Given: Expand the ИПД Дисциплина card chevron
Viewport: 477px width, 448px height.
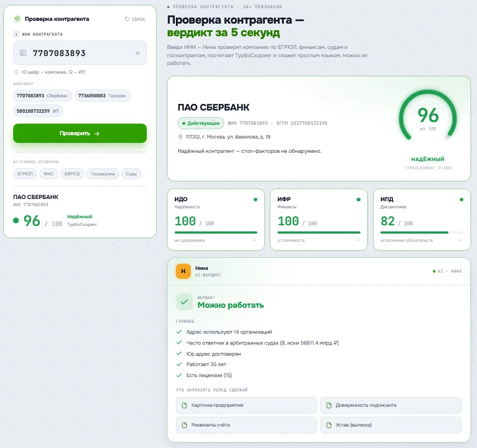Looking at the screenshot, I should pyautogui.click(x=461, y=240).
